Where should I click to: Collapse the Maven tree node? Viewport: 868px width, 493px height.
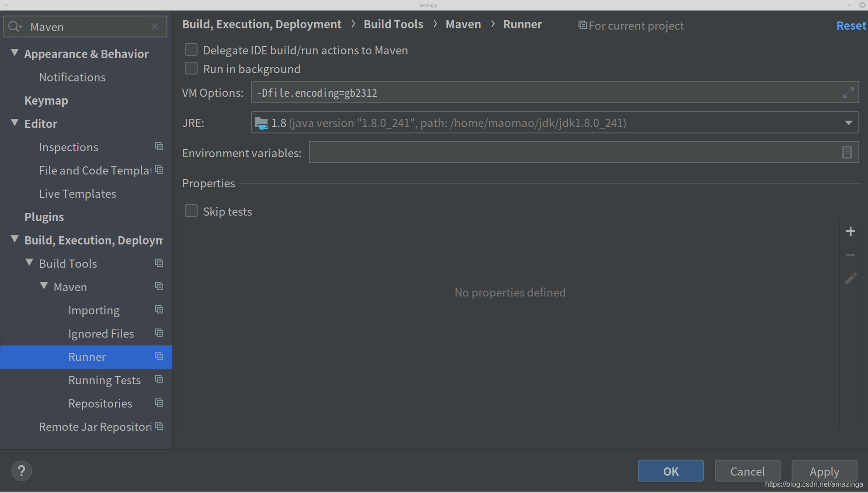44,286
